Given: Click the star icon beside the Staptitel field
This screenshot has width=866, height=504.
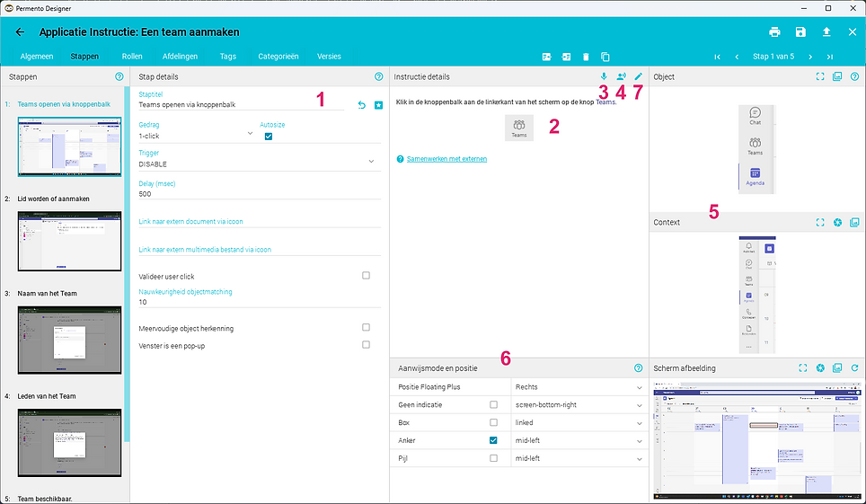Looking at the screenshot, I should 378,105.
